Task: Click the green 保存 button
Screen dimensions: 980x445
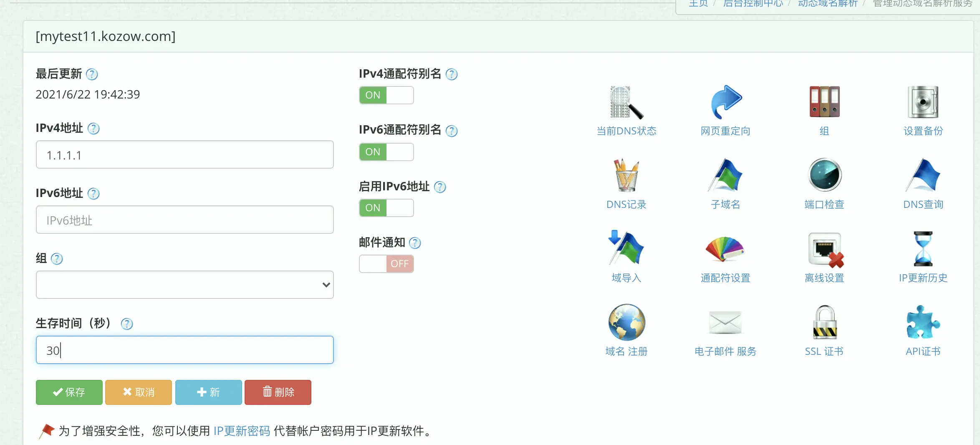Action: [x=69, y=392]
